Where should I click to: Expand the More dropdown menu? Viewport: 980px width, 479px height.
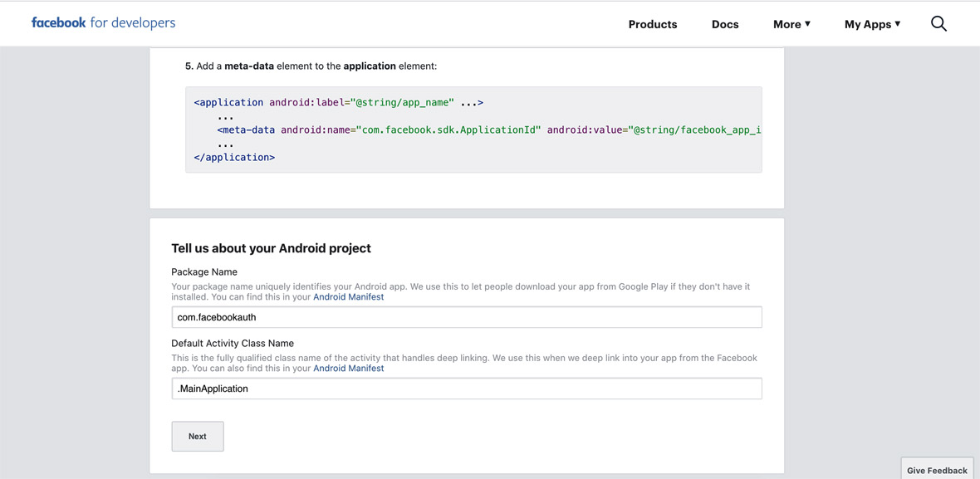(x=791, y=24)
